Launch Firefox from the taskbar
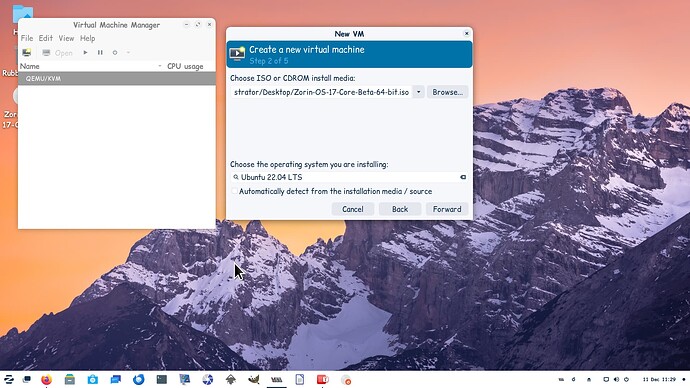Image resolution: width=690 pixels, height=388 pixels. click(46, 379)
